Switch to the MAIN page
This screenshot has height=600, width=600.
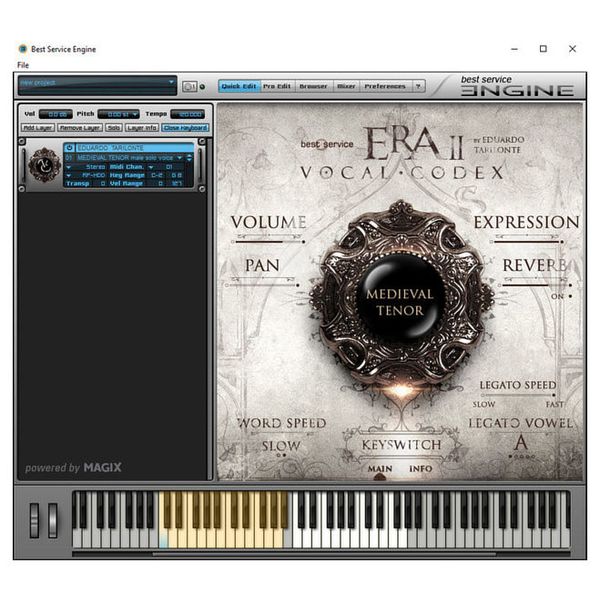click(380, 469)
